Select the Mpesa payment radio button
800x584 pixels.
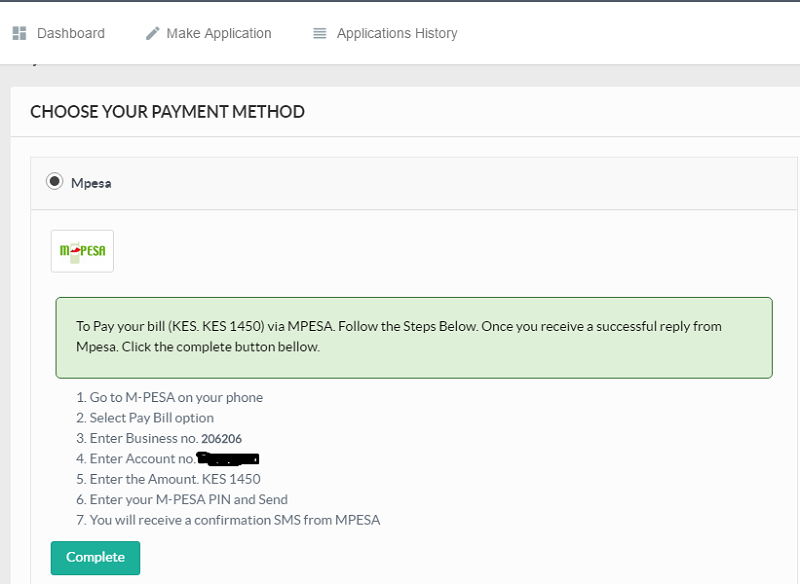[55, 182]
